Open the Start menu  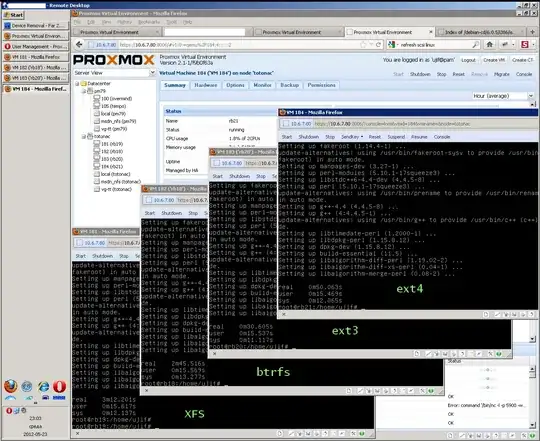click(14, 15)
